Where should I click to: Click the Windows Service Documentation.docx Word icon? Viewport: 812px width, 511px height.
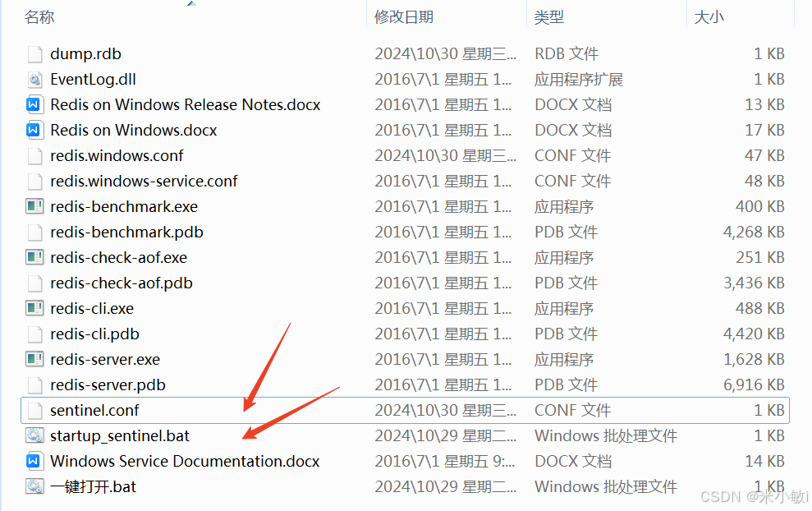tap(34, 461)
